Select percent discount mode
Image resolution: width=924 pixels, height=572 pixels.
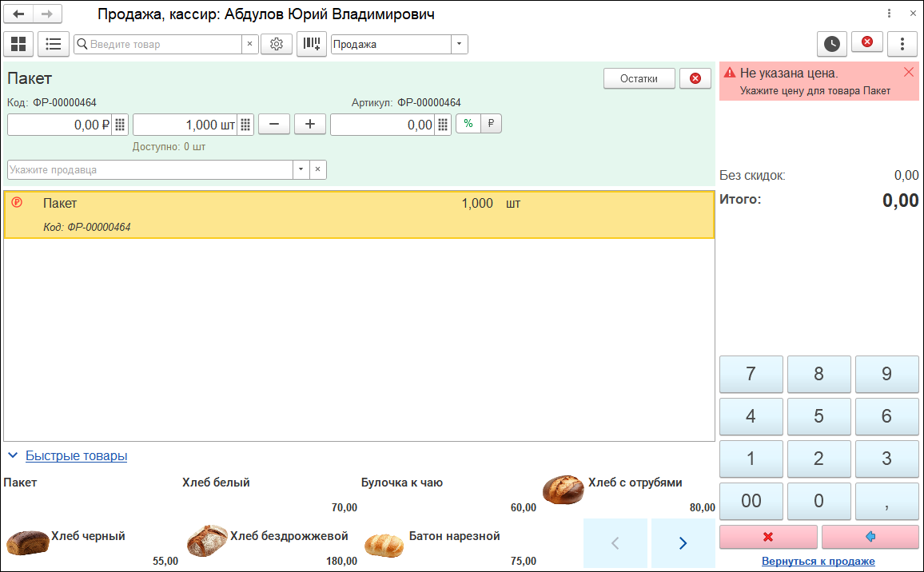click(468, 124)
